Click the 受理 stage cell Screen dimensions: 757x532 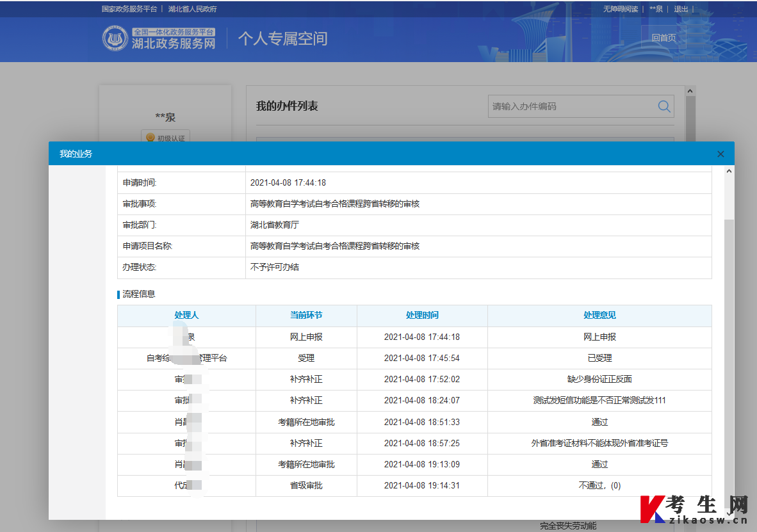coord(306,359)
